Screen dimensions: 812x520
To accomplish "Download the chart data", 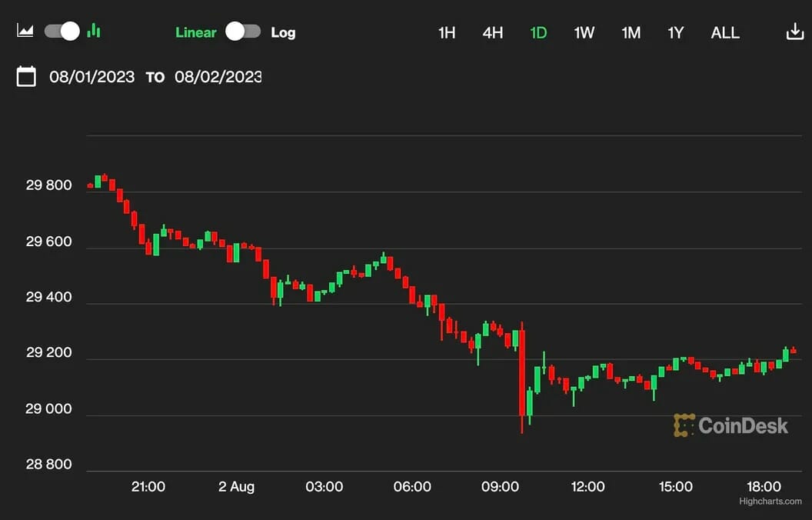I will (794, 32).
